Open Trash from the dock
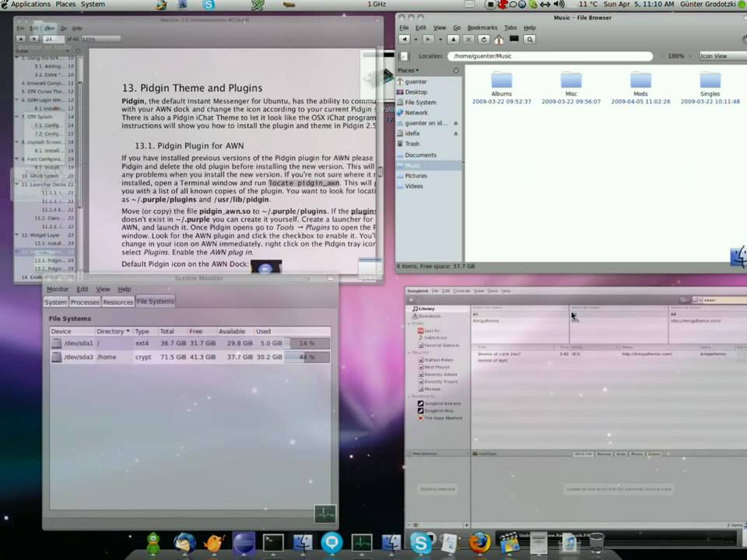Image resolution: width=747 pixels, height=560 pixels. (x=597, y=543)
